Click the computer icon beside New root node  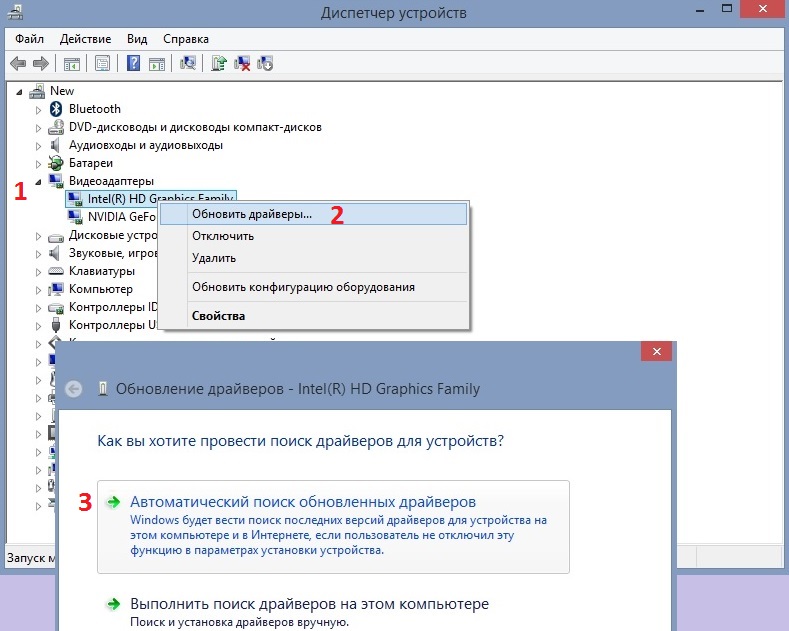pos(37,91)
